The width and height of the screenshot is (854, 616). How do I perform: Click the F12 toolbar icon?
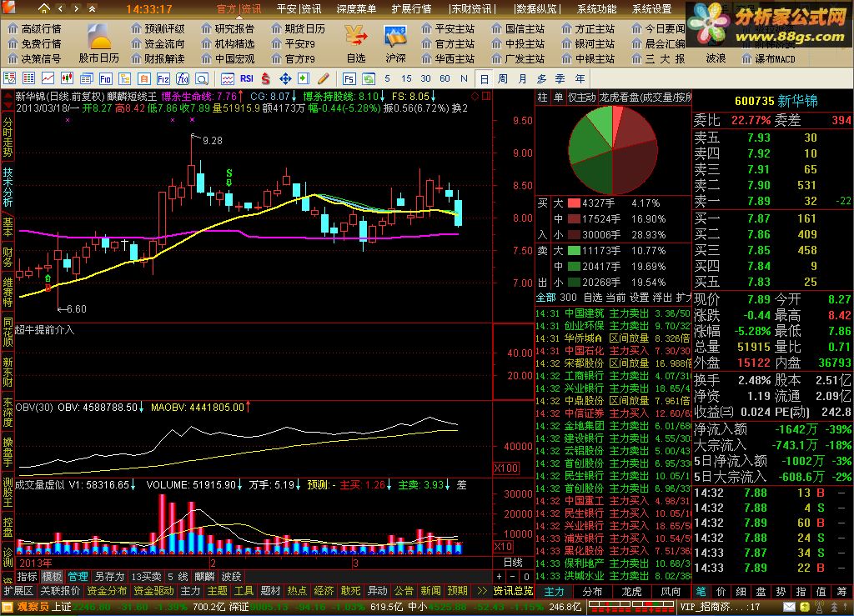163,78
